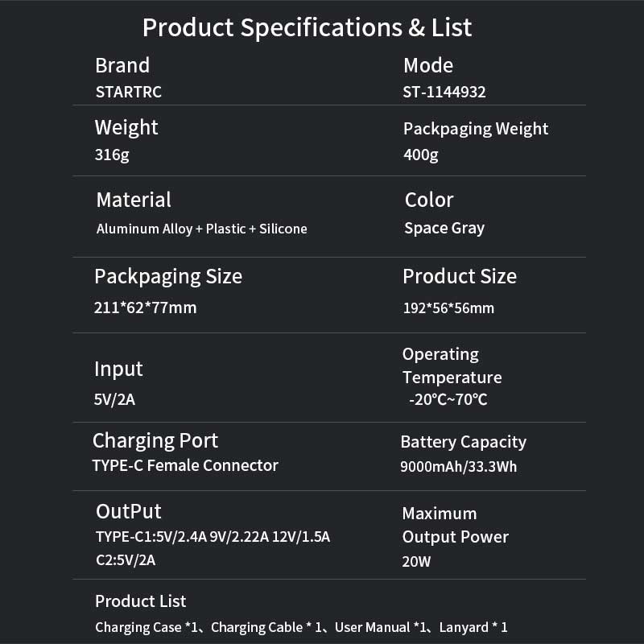Click the 211*62*77mm packaging size
The height and width of the screenshot is (644, 644).
(x=145, y=308)
